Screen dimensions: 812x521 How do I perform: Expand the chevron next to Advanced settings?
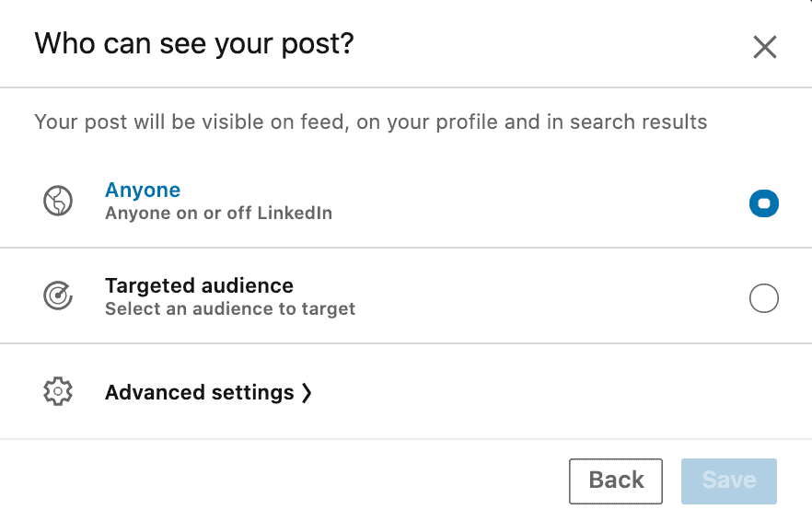[x=307, y=392]
